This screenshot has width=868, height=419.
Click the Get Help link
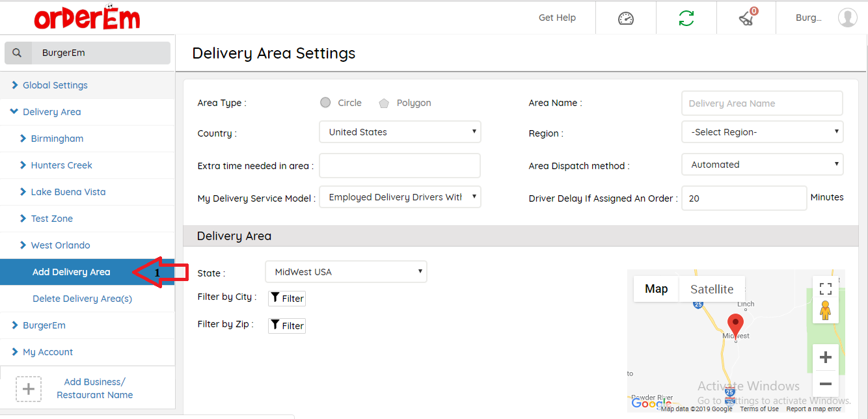(557, 18)
